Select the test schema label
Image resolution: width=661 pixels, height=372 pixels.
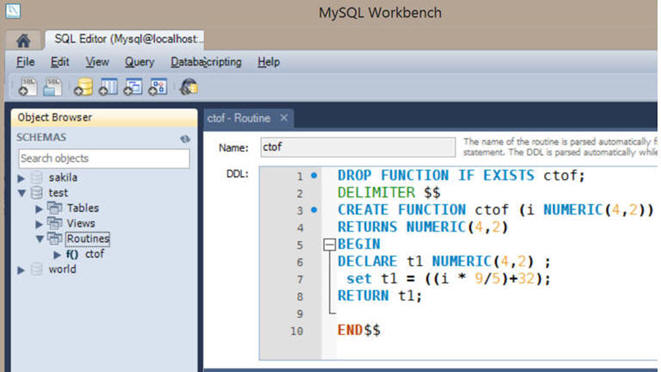(x=58, y=193)
